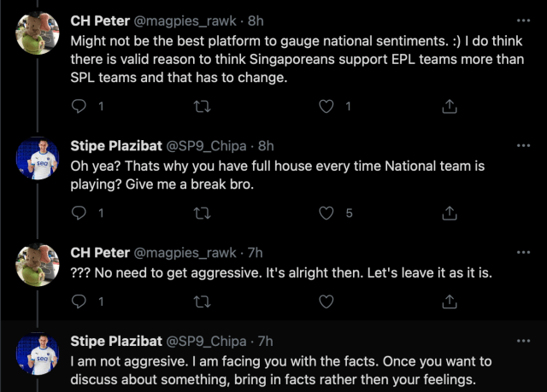The height and width of the screenshot is (392, 547).
Task: Expand more menu on Stipe's "not aggresive" tweet
Action: pyautogui.click(x=523, y=341)
